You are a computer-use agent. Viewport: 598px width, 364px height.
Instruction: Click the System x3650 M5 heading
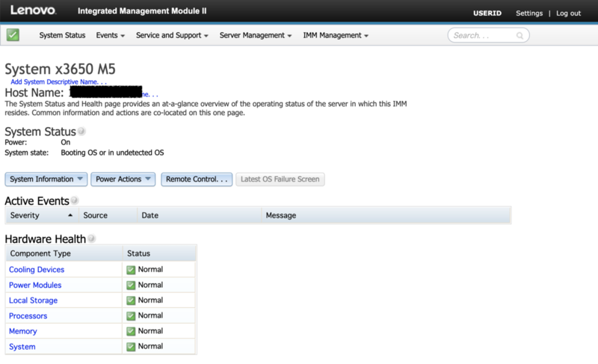pyautogui.click(x=60, y=69)
